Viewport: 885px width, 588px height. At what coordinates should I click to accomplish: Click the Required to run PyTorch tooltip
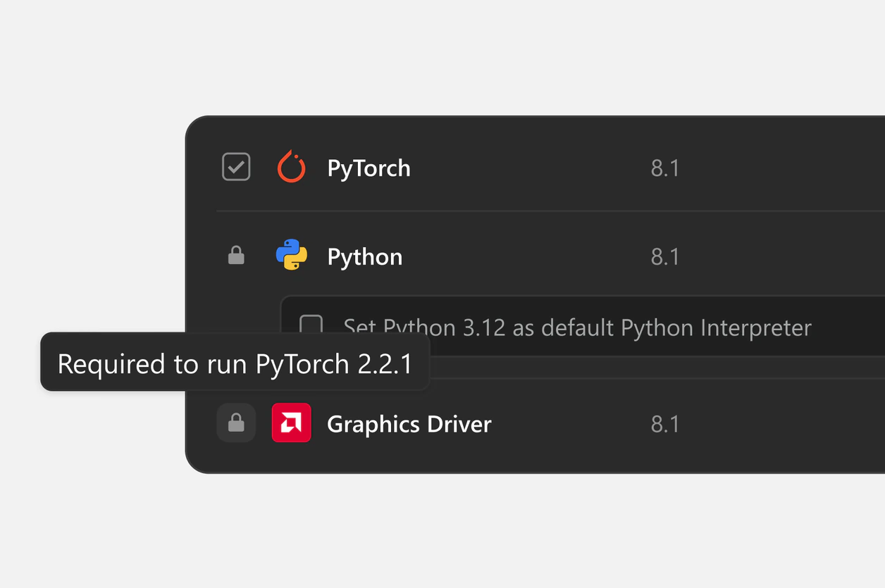point(235,362)
